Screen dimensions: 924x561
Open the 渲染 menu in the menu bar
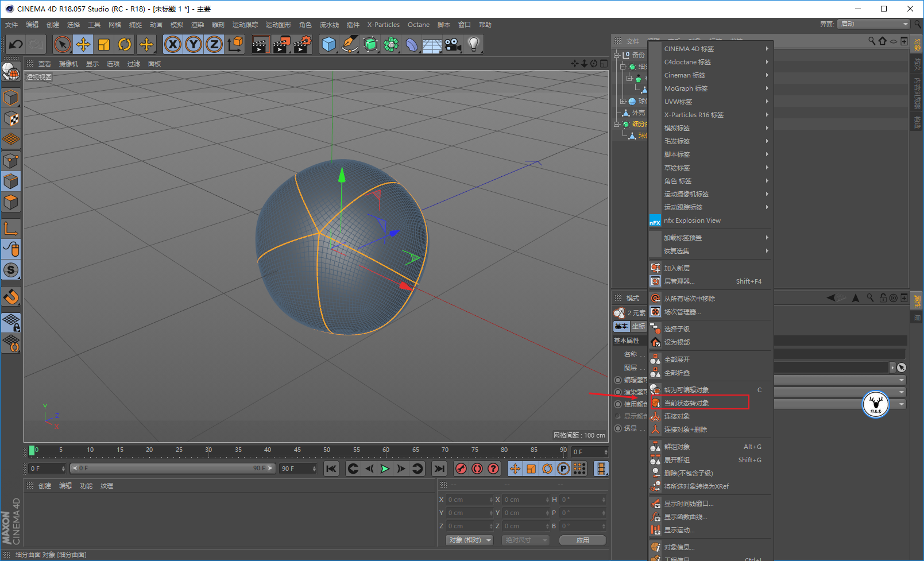click(x=198, y=25)
